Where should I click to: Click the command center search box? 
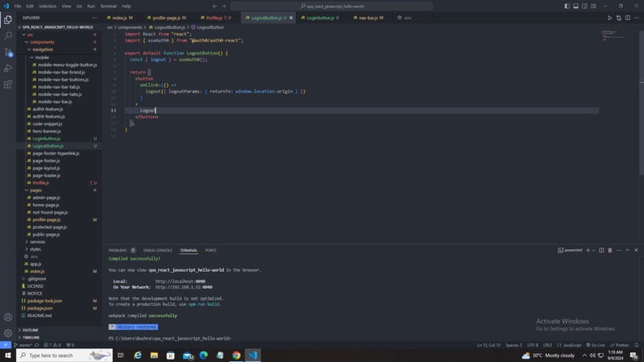click(x=332, y=6)
